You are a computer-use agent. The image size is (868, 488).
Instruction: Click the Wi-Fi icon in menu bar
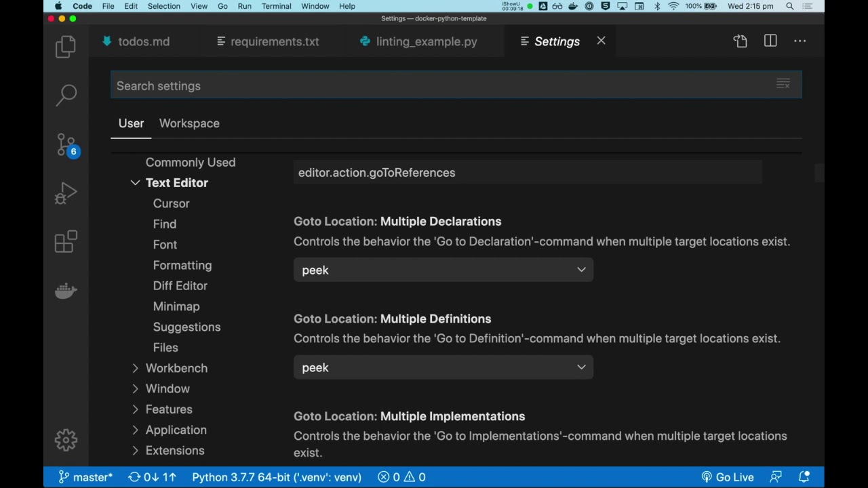(673, 6)
